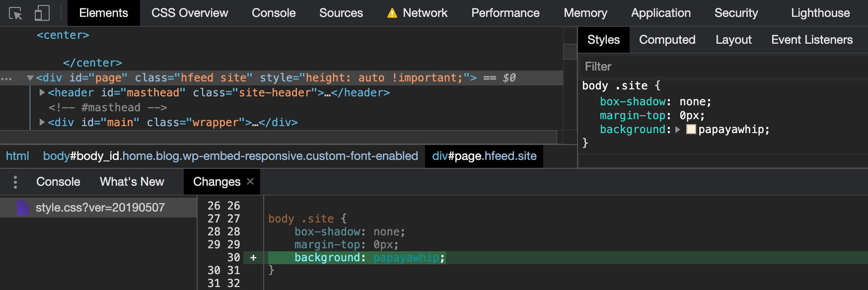Open the Application tab
This screenshot has width=868, height=290.
tap(661, 13)
